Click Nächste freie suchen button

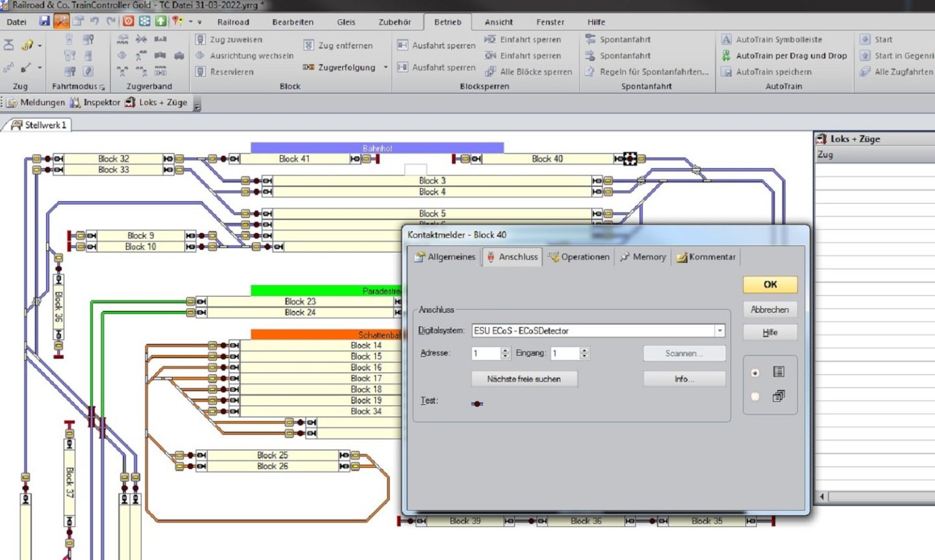(x=524, y=379)
